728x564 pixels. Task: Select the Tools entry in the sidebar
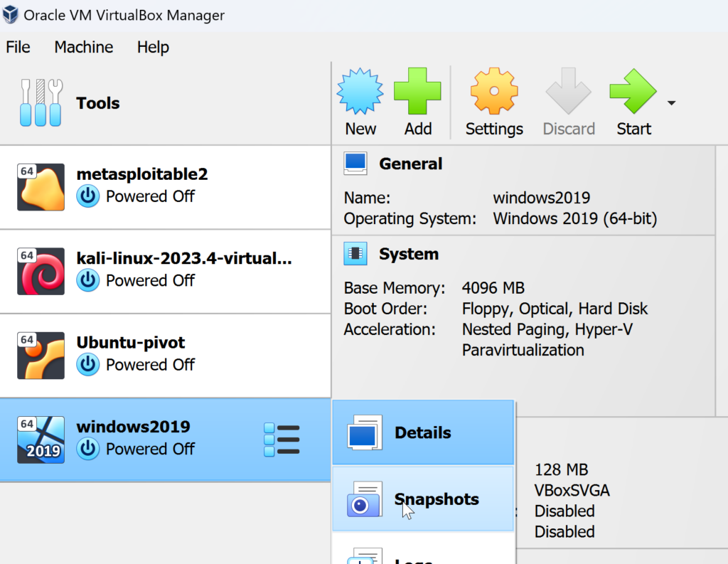coord(165,103)
